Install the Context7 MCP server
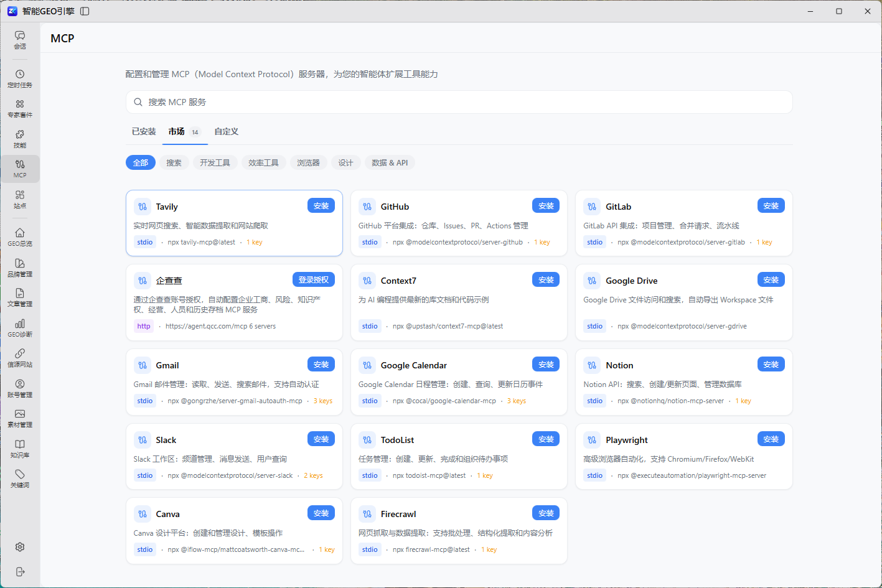The width and height of the screenshot is (882, 588). 546,280
